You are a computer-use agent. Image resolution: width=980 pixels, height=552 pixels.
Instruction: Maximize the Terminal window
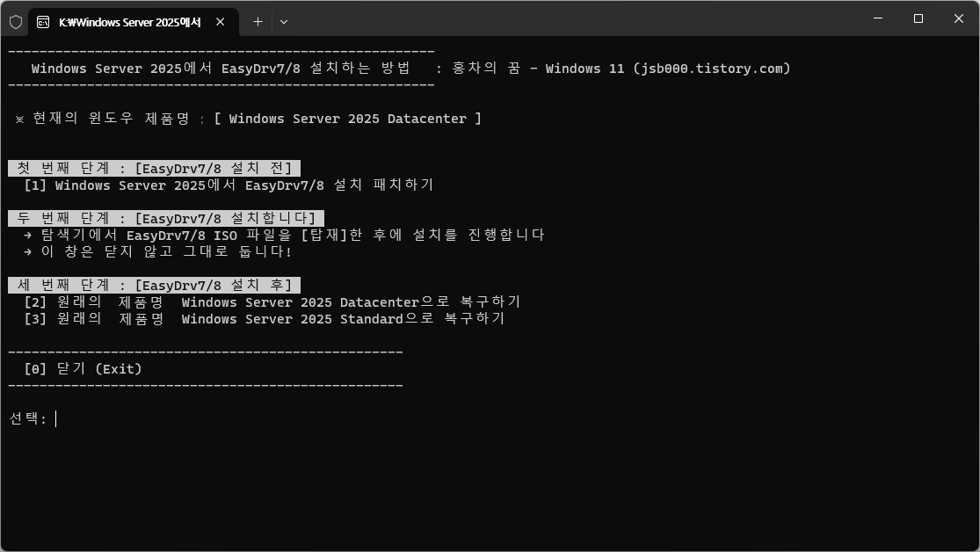[x=918, y=18]
